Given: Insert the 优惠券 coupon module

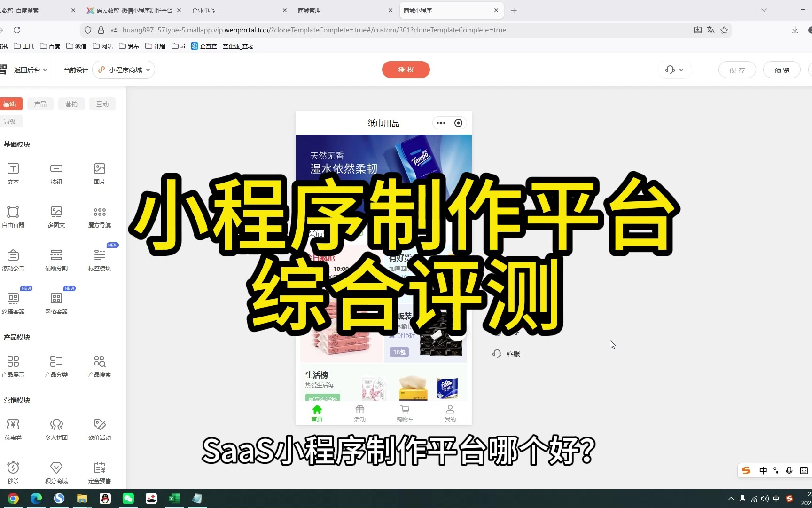Looking at the screenshot, I should pos(13,429).
